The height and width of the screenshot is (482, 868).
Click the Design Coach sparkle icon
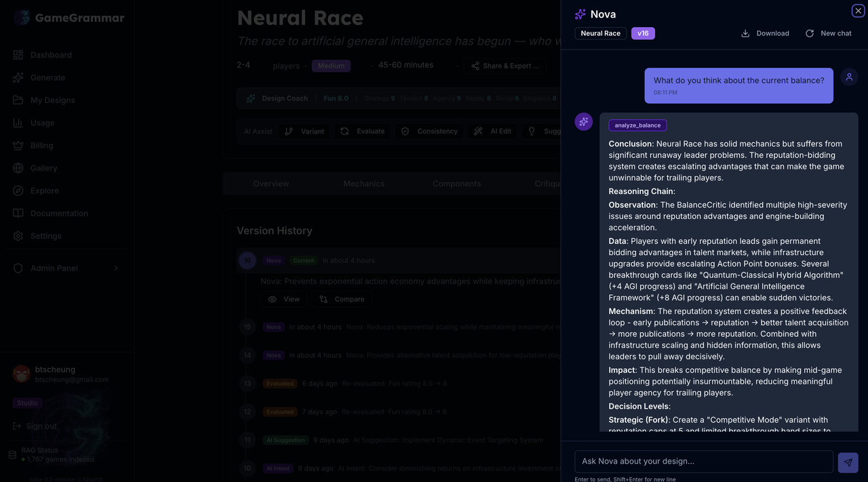(x=250, y=98)
